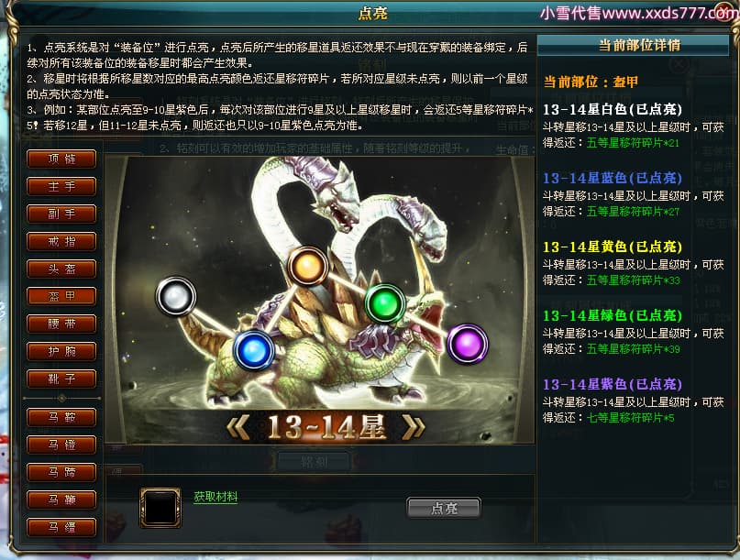Click the orange-yellow orb node
This screenshot has width=740, height=560.
[x=308, y=266]
